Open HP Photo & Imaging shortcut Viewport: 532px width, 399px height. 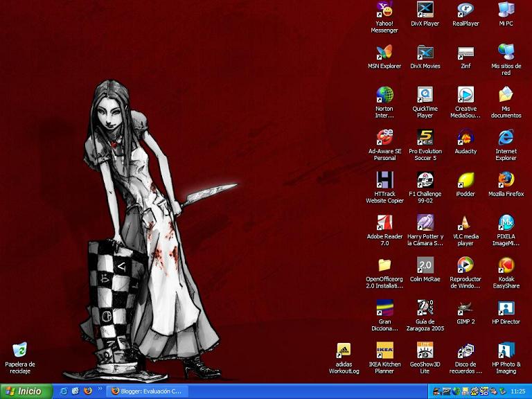click(506, 350)
